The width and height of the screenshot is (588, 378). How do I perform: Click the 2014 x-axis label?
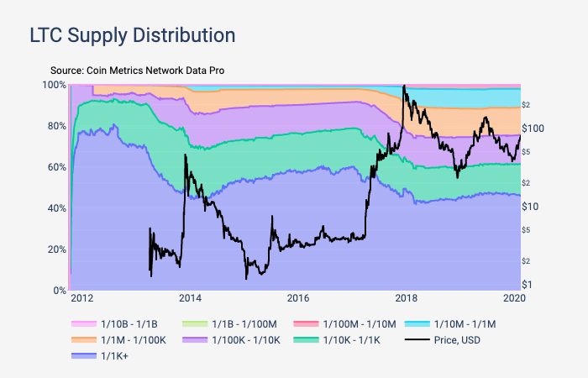tap(190, 297)
